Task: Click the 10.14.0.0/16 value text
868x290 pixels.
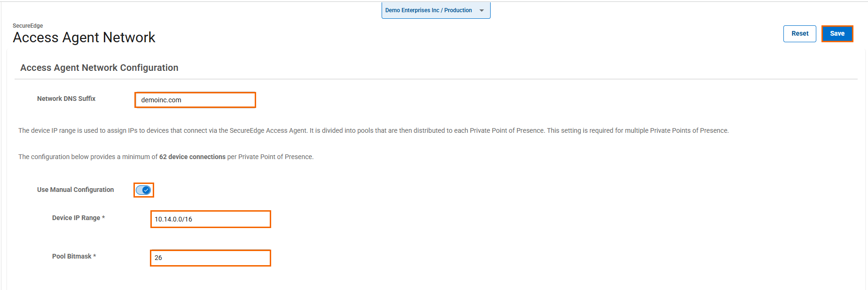Action: [173, 219]
